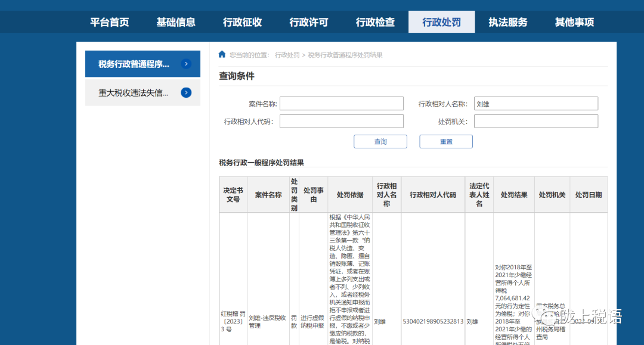
Task: Click 行政处罚 breadcrumb link
Action: click(x=287, y=55)
